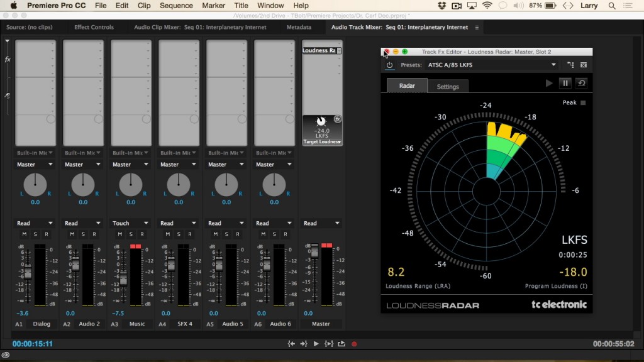Turn the Target Loudness knob on Master
The width and height of the screenshot is (644, 362).
coord(321,121)
